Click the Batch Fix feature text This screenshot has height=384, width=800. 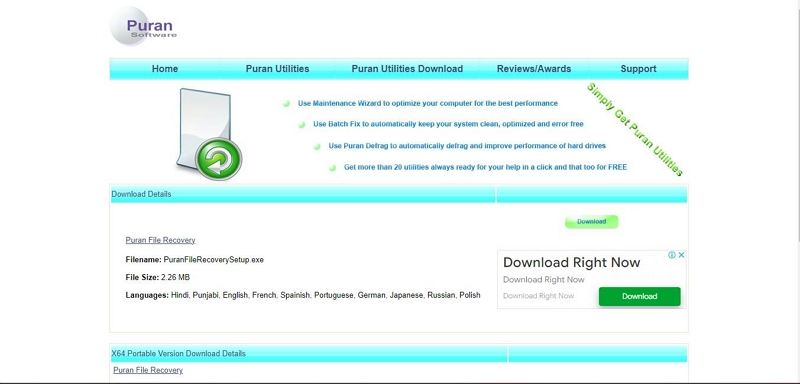point(448,124)
